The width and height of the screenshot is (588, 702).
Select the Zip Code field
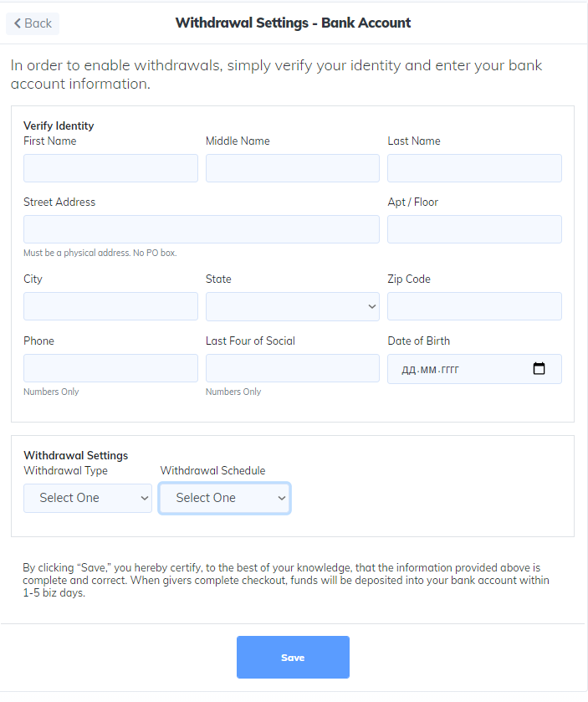point(474,306)
